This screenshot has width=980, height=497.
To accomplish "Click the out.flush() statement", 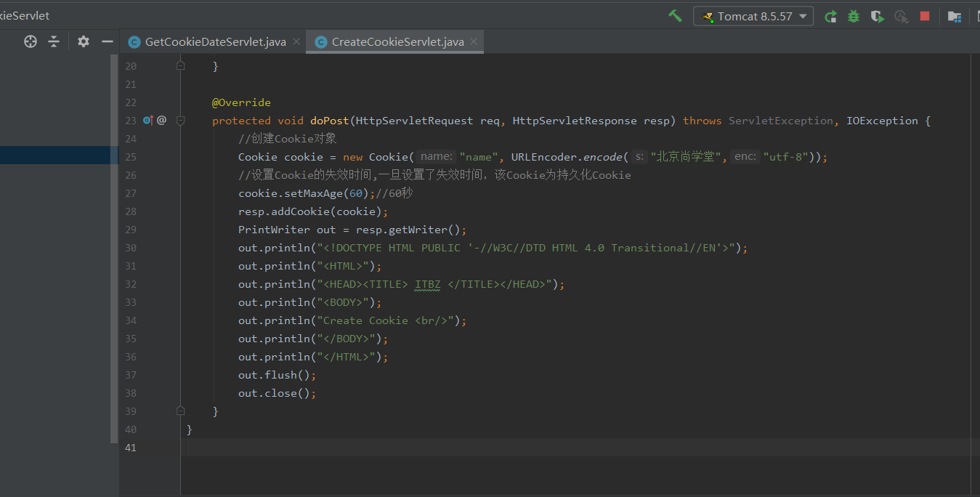I will 278,375.
